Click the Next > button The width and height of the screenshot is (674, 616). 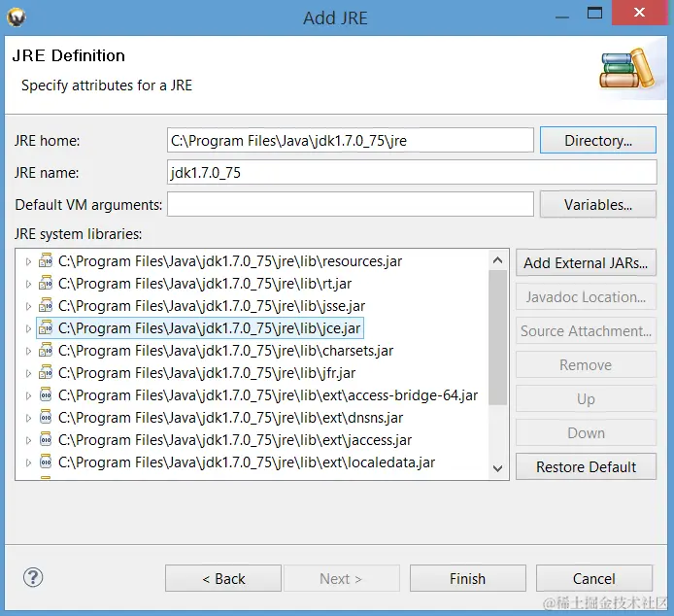(x=341, y=578)
